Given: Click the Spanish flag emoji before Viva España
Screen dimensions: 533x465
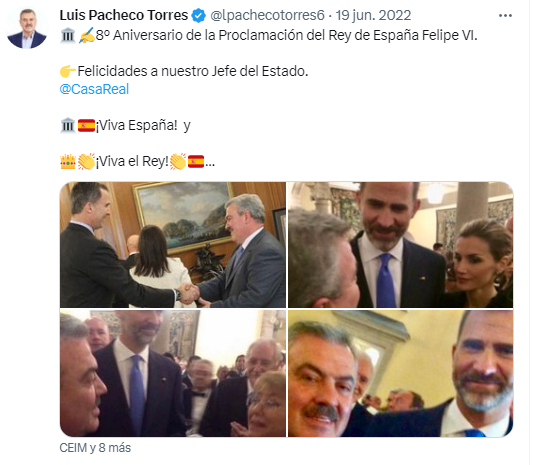Looking at the screenshot, I should tap(87, 126).
